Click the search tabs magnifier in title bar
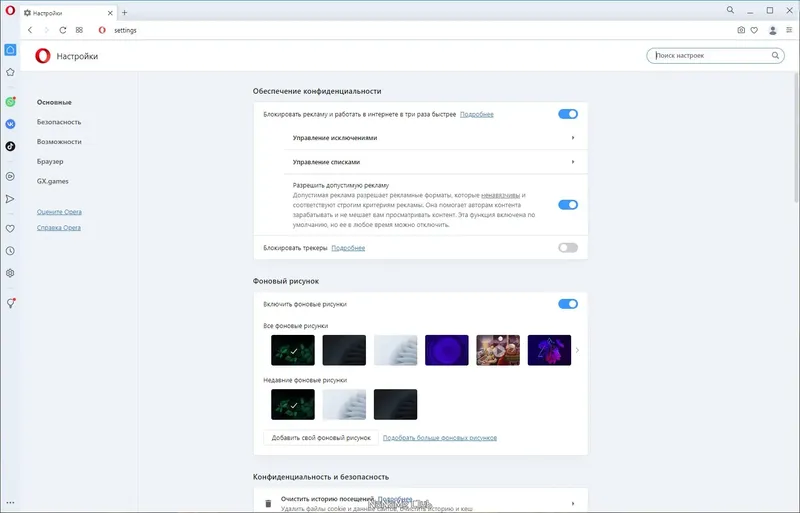The width and height of the screenshot is (800, 513). point(731,10)
